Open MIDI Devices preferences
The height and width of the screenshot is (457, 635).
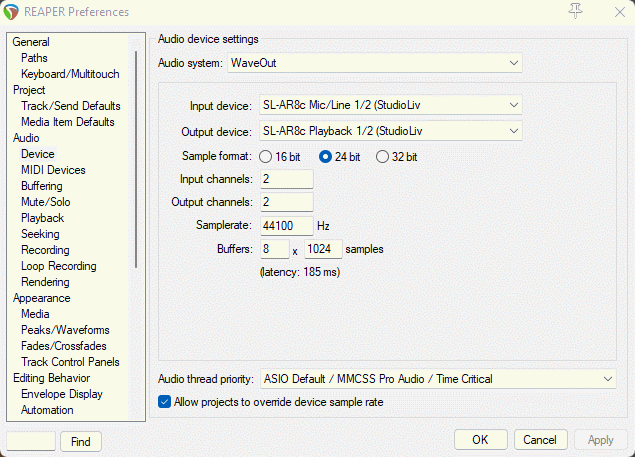click(x=53, y=170)
